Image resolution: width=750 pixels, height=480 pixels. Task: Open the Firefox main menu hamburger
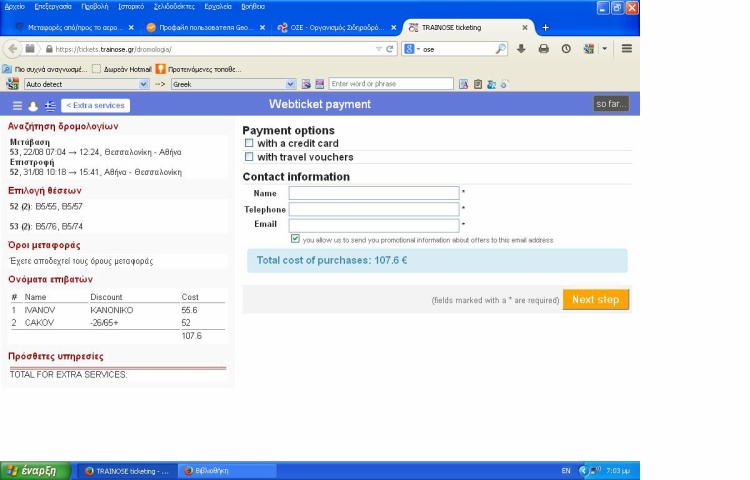(627, 49)
